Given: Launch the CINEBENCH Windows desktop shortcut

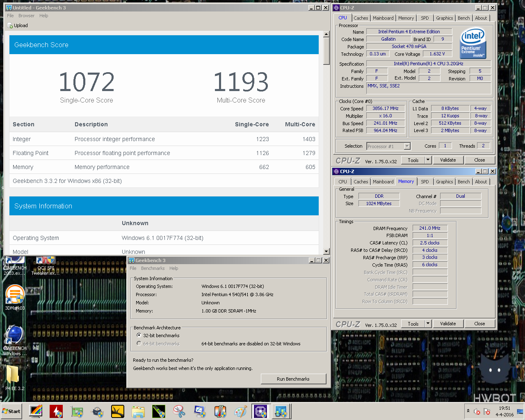Looking at the screenshot, I should coord(15,340).
